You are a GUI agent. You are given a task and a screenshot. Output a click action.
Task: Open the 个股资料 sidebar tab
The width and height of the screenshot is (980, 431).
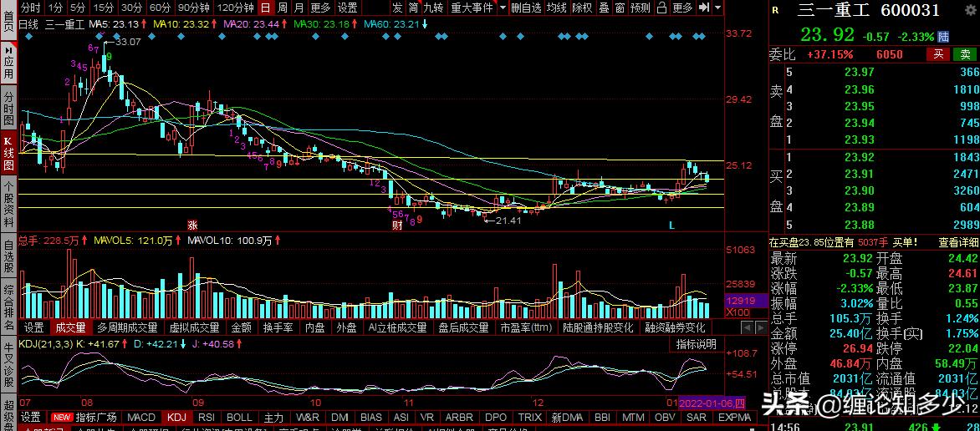tap(8, 205)
